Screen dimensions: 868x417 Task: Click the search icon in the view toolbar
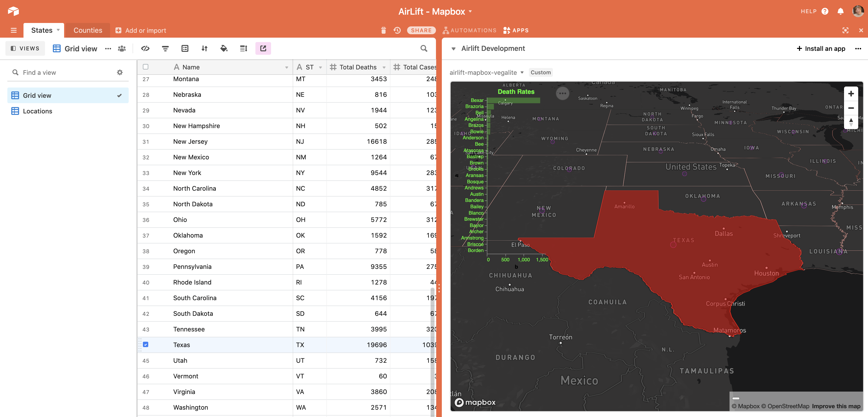[423, 48]
